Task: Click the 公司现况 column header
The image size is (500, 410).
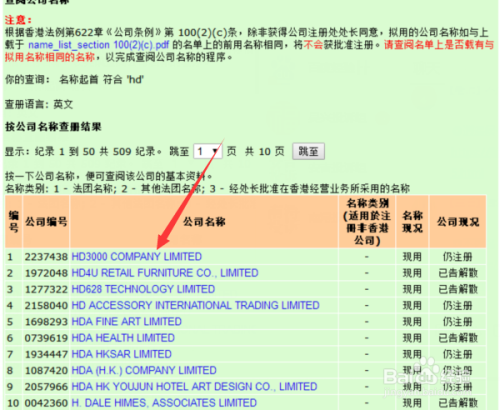Action: (458, 222)
